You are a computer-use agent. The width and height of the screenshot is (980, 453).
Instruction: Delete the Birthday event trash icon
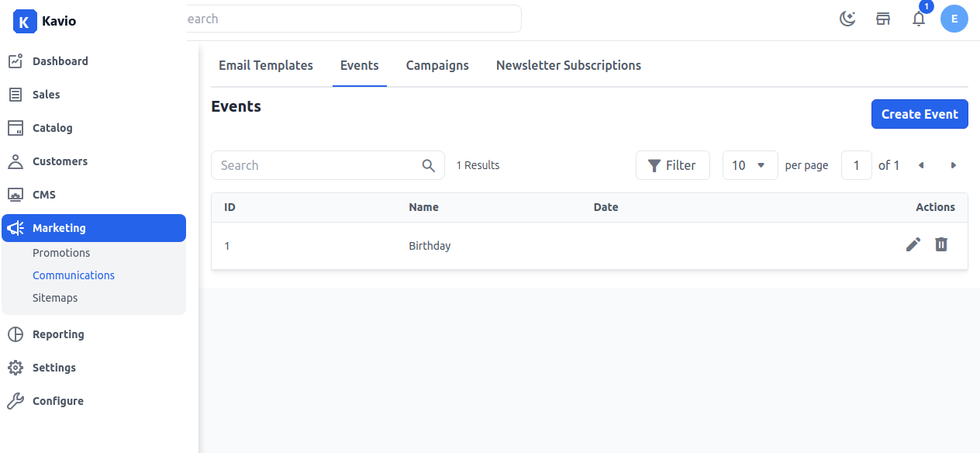(x=941, y=244)
